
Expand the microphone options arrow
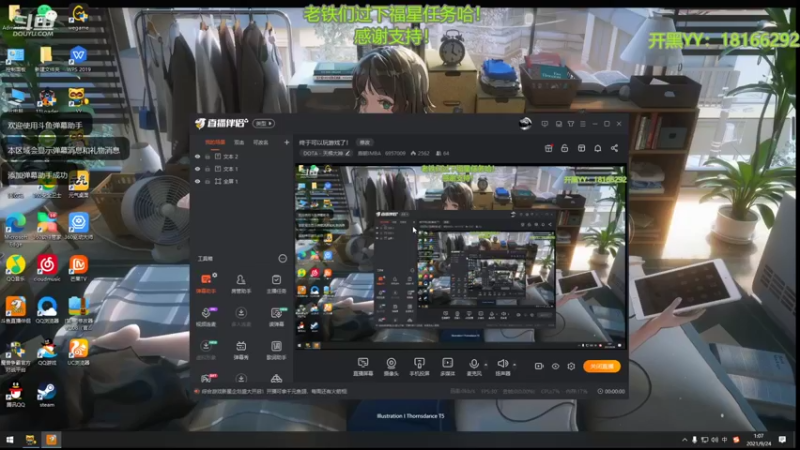(x=486, y=365)
